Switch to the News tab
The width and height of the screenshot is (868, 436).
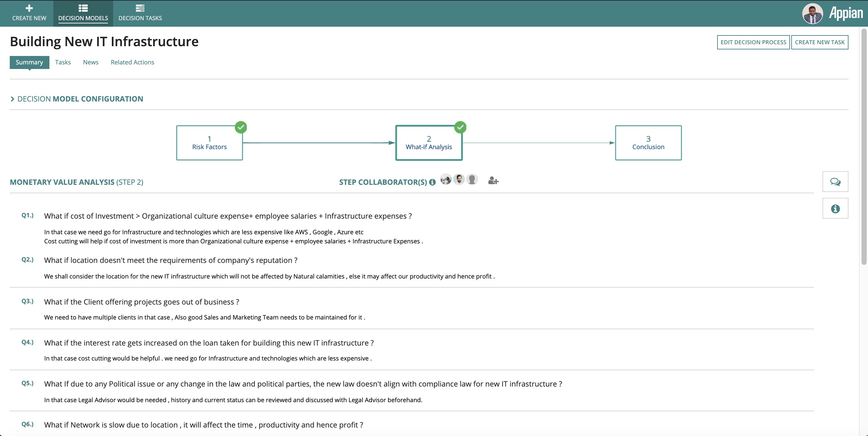tap(91, 62)
